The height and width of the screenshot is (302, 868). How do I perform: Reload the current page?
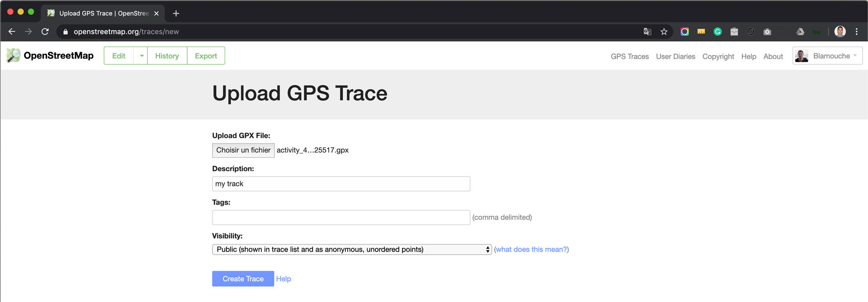(45, 32)
